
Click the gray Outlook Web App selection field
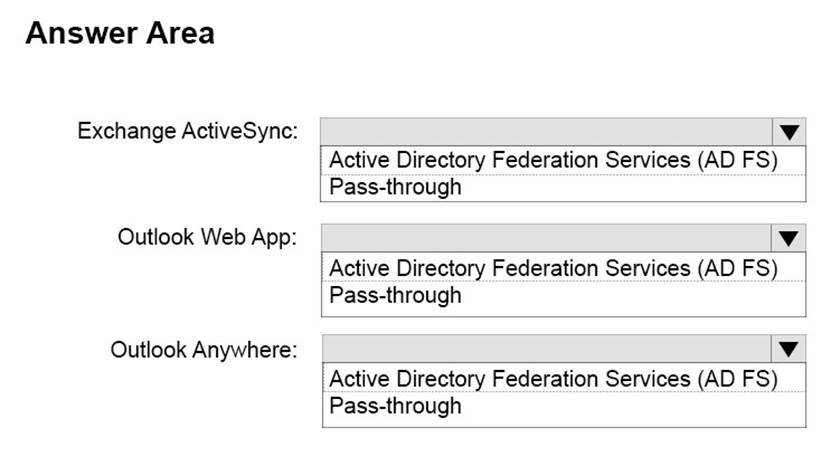click(546, 238)
